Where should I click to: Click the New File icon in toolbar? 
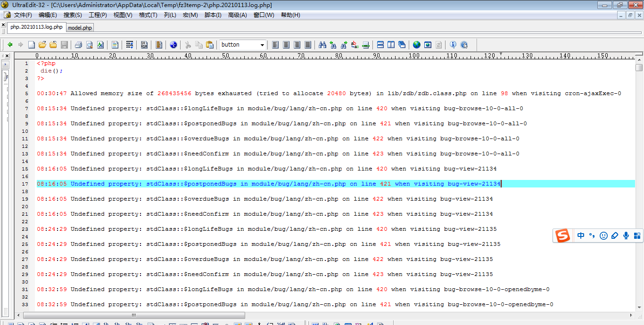click(x=32, y=45)
